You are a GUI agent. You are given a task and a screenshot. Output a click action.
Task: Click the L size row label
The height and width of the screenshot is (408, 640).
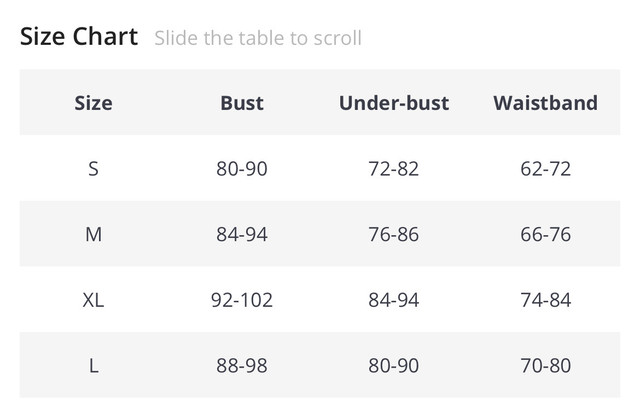click(x=93, y=366)
